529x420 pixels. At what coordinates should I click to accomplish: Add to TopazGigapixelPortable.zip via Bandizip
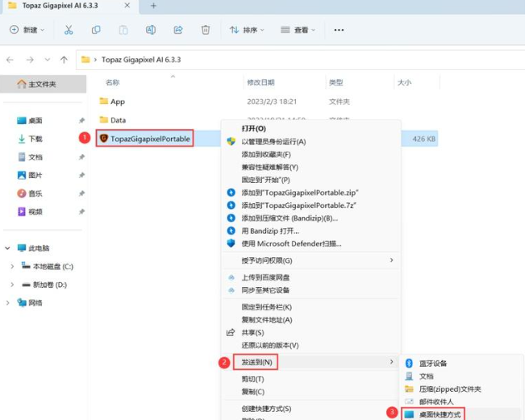(x=300, y=193)
